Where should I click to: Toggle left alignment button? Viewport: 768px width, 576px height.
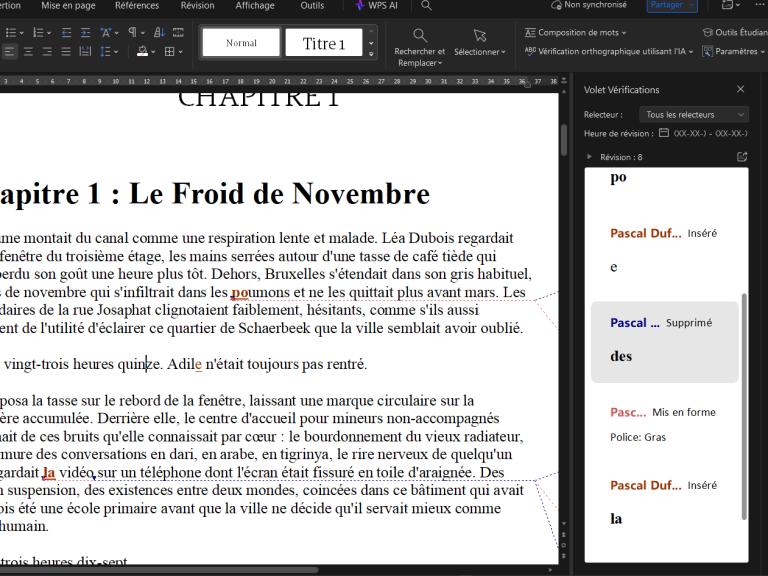click(x=9, y=52)
